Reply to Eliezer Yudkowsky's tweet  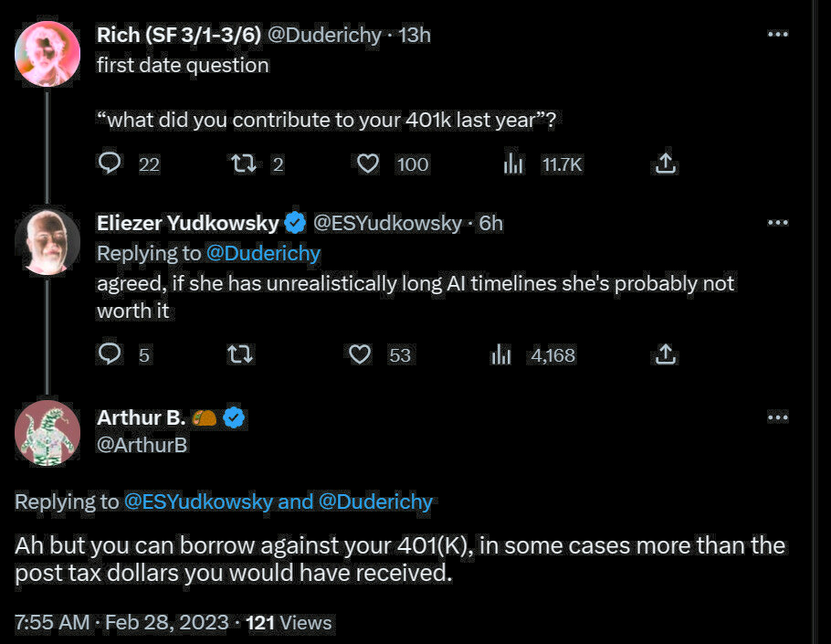(110, 354)
